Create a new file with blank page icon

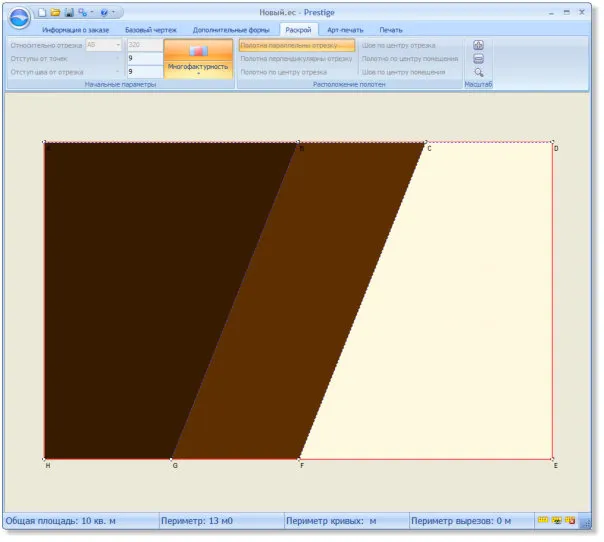tap(42, 13)
